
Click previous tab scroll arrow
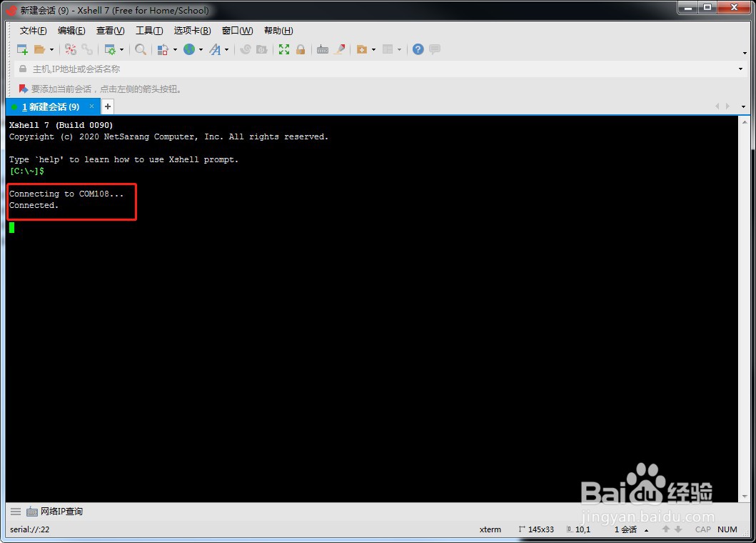717,106
